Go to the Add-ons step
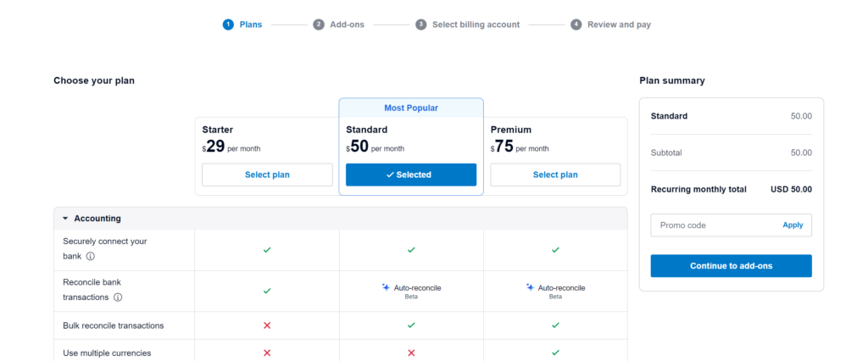This screenshot has width=868, height=361. click(339, 25)
